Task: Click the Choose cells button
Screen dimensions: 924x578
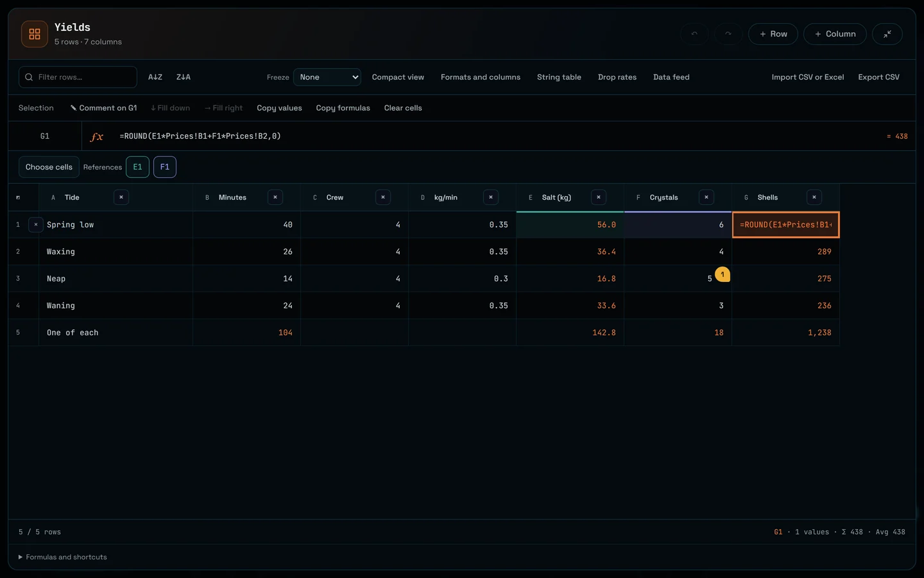Action: coord(49,167)
